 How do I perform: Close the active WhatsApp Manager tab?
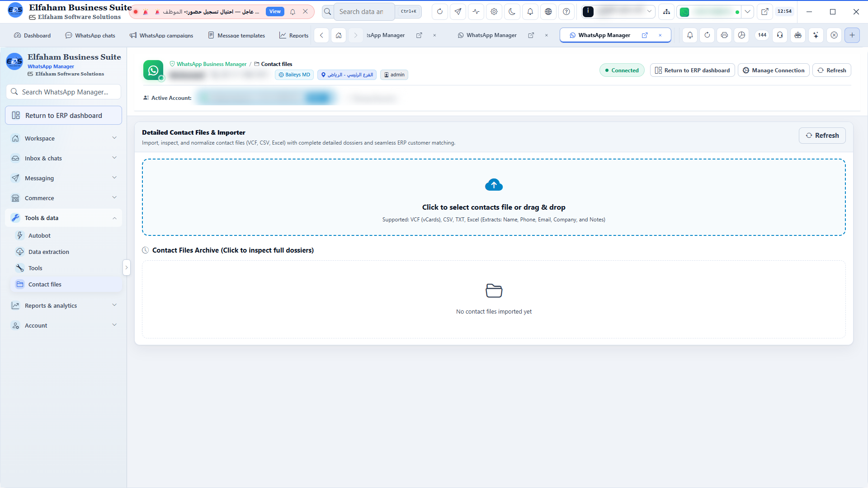tap(660, 35)
